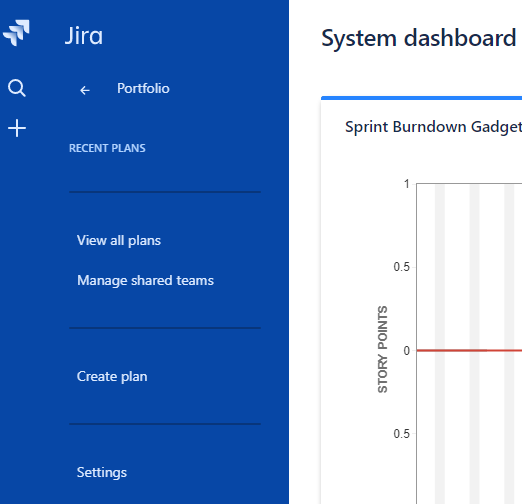Click the RECENT PLANS section label
This screenshot has height=504, width=522.
point(107,148)
